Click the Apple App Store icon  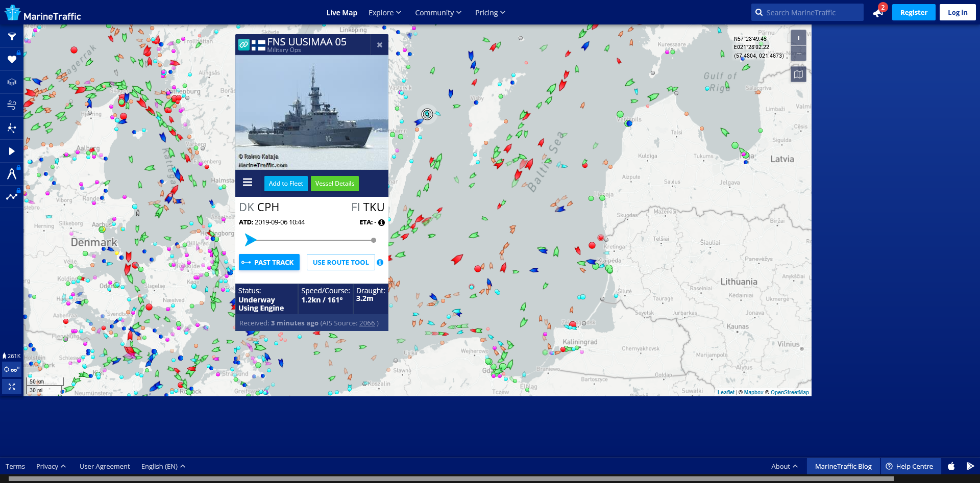[951, 466]
